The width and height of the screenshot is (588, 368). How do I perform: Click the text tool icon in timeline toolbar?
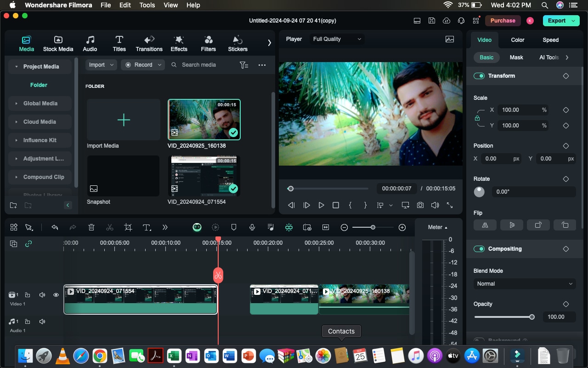[x=147, y=227]
